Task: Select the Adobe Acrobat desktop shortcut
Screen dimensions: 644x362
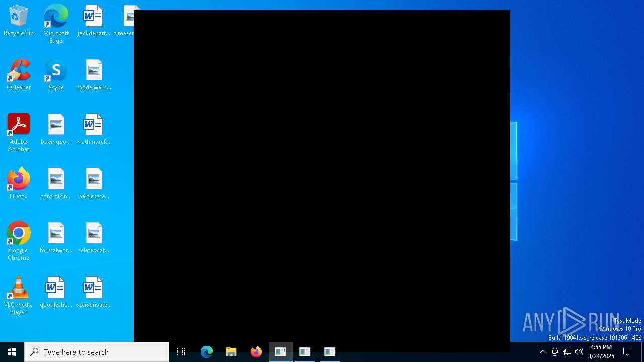Action: coord(19,133)
